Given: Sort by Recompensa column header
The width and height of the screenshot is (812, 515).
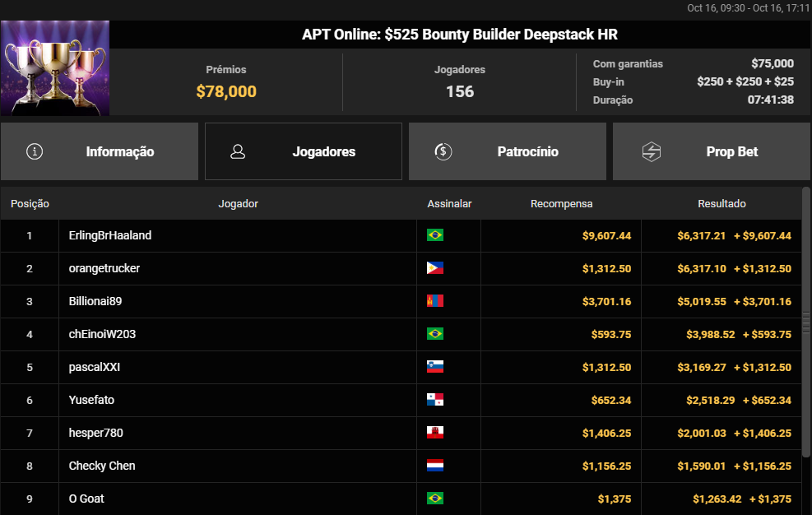Looking at the screenshot, I should click(x=561, y=204).
